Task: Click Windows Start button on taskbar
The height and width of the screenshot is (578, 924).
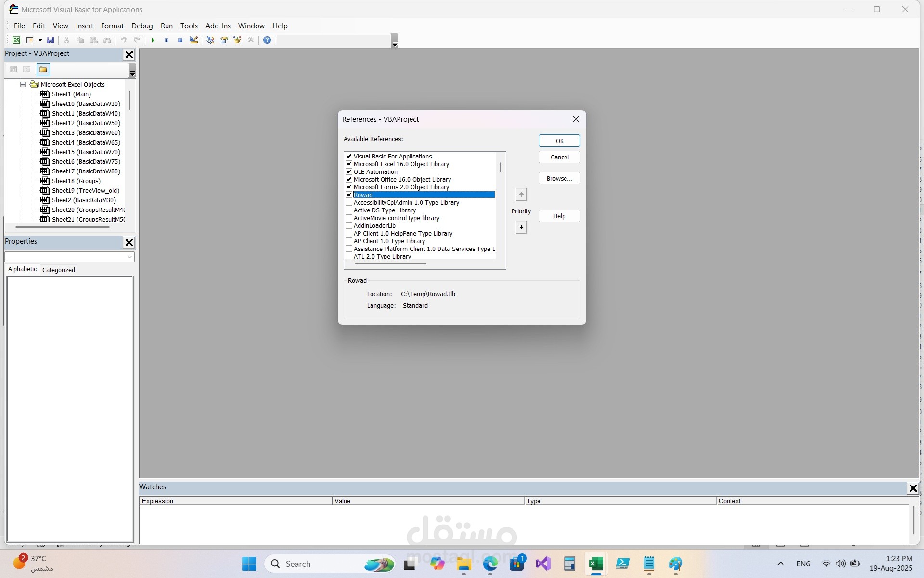Action: click(249, 564)
